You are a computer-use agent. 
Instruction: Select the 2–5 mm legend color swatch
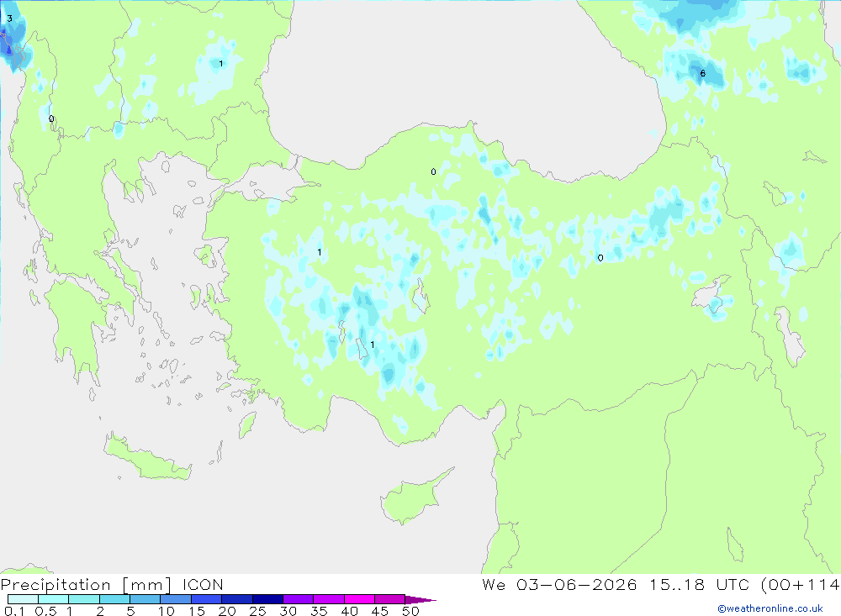pos(114,599)
